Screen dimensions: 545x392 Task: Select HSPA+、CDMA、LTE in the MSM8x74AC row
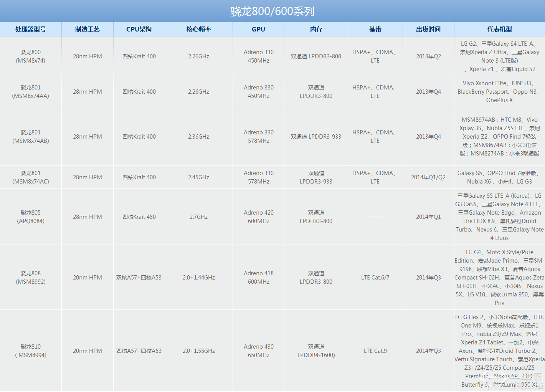(375, 177)
